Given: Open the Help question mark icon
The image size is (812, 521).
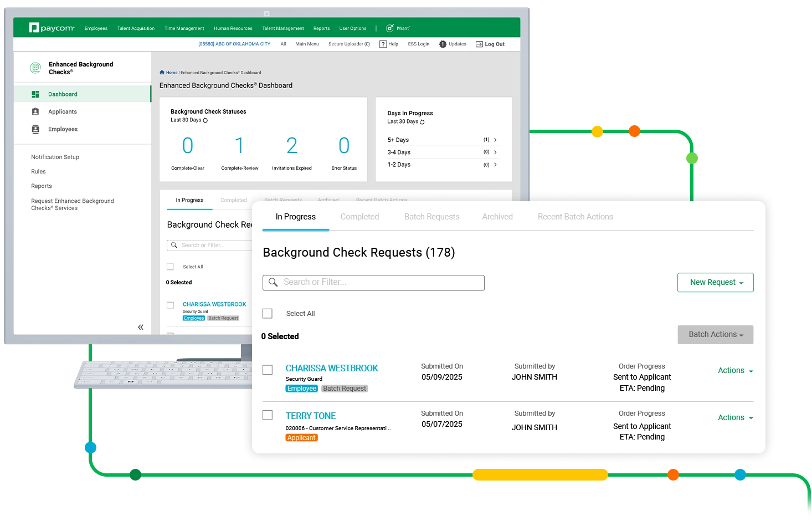Looking at the screenshot, I should [x=383, y=44].
